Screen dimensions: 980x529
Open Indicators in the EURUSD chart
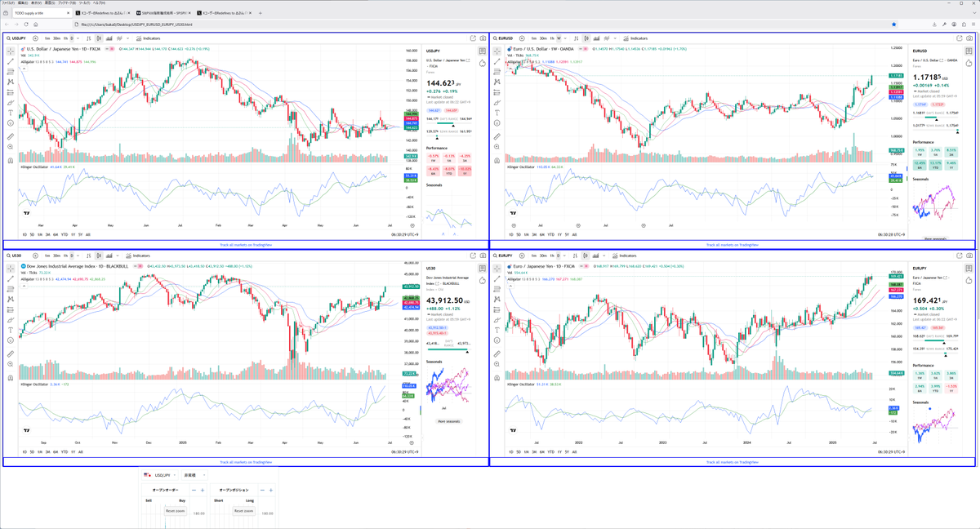pyautogui.click(x=635, y=38)
